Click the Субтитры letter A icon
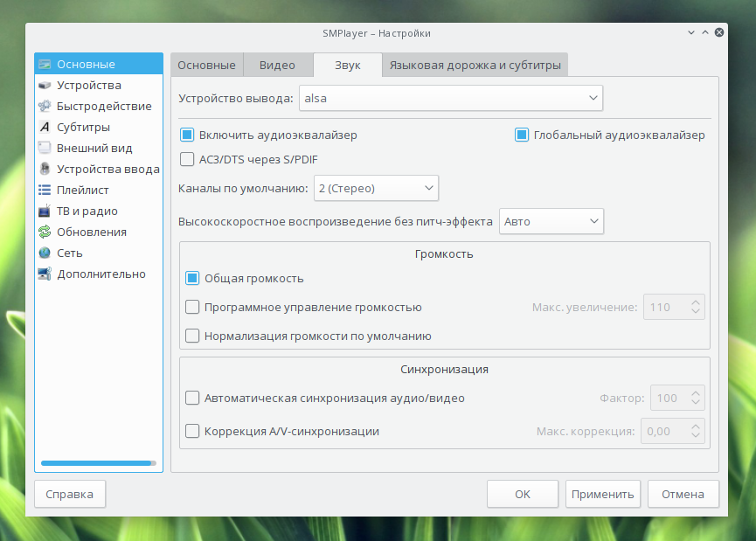 [45, 127]
